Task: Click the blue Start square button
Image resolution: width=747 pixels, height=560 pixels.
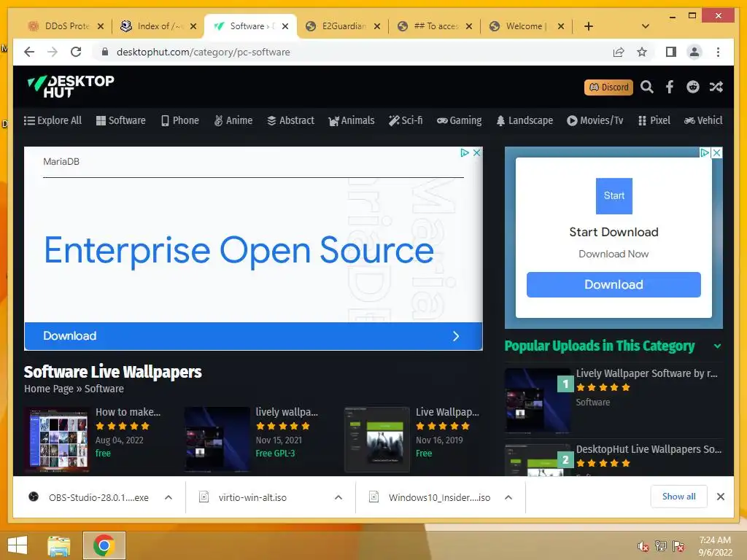Action: (x=614, y=195)
